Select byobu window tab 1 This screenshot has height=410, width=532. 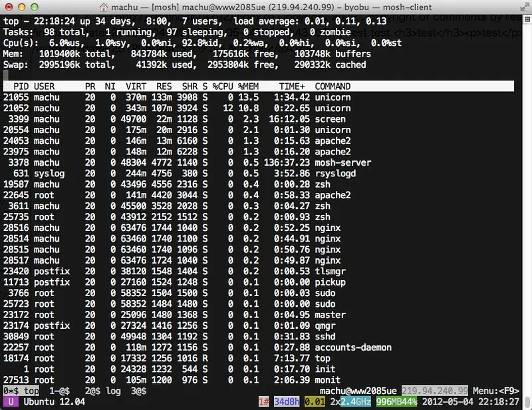click(59, 391)
